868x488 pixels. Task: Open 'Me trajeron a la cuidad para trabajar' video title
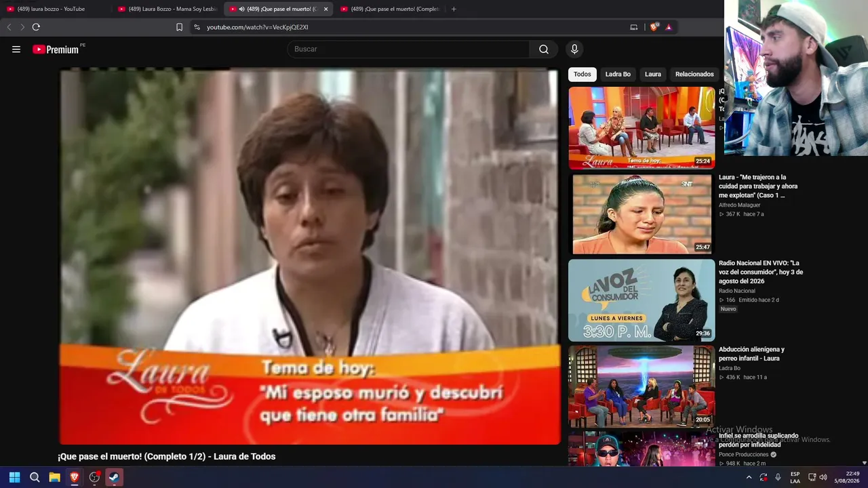point(759,186)
